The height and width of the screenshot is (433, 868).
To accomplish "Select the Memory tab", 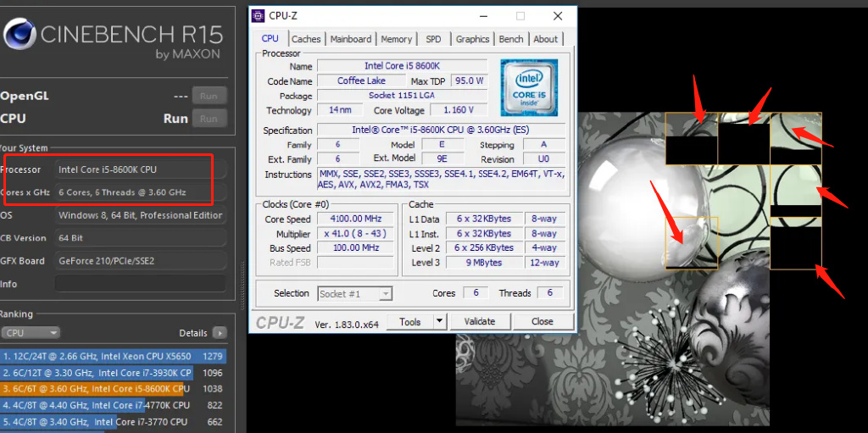I will point(396,39).
